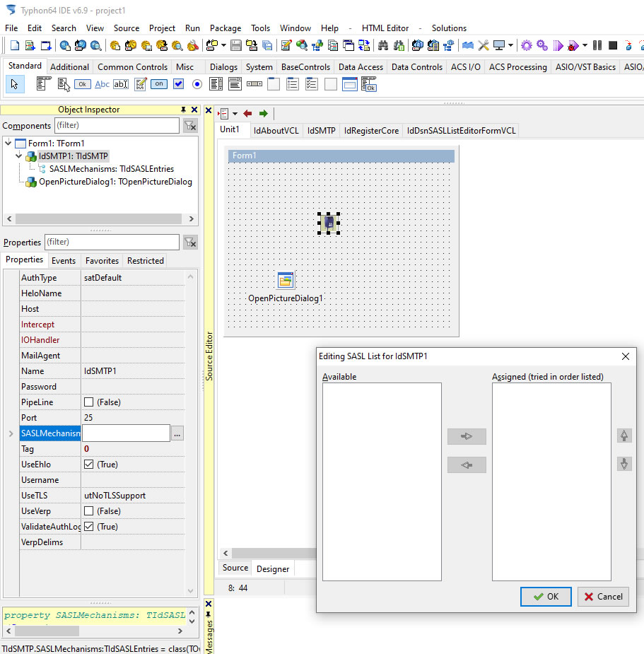Open the IdRegisterCore editor tab
Image resolution: width=644 pixels, height=654 pixels.
(371, 131)
